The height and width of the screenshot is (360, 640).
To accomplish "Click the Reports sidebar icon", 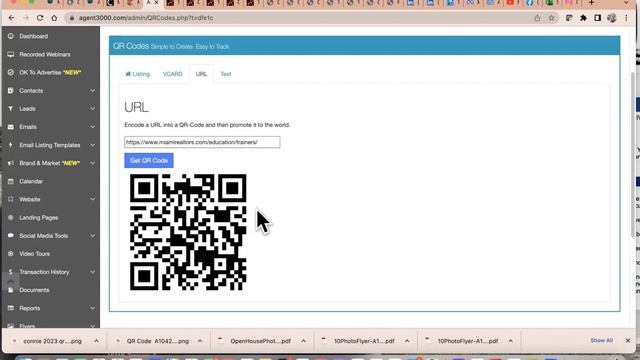I will 11,308.
